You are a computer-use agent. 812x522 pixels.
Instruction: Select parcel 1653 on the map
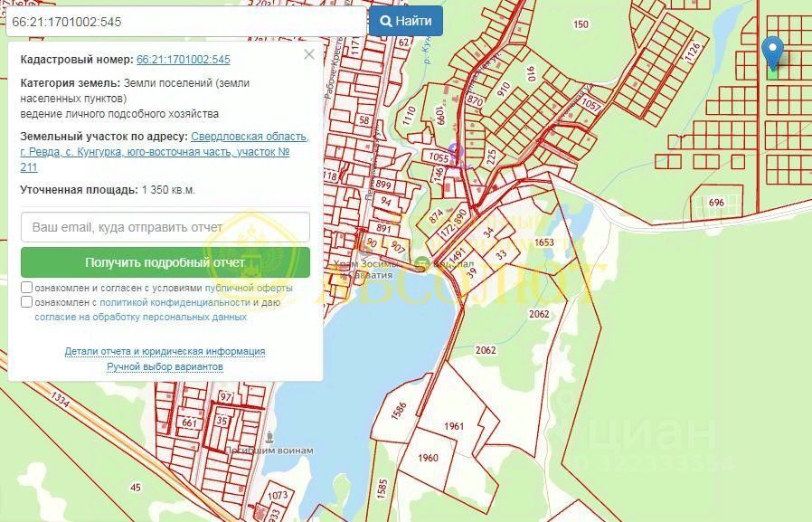[x=544, y=242]
